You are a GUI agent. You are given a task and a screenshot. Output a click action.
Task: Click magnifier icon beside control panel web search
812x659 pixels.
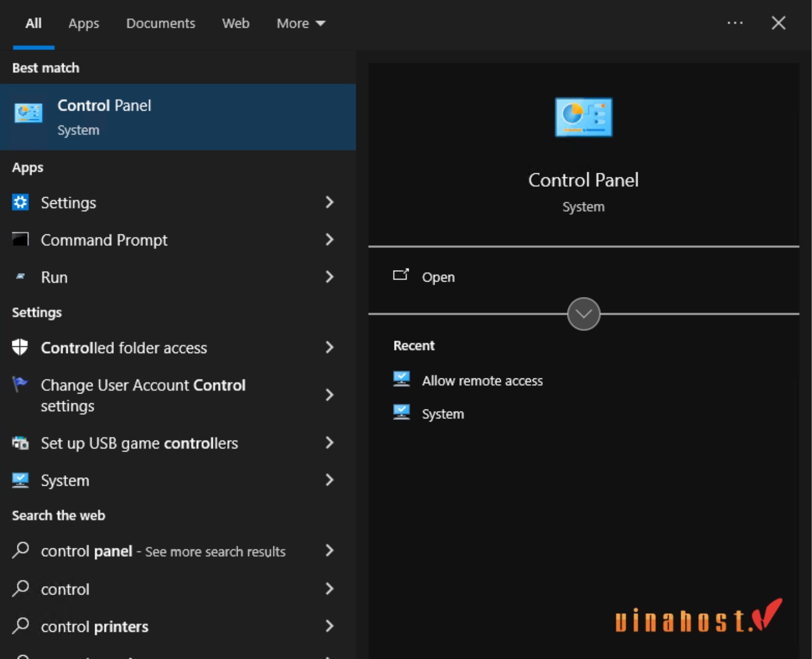[21, 550]
